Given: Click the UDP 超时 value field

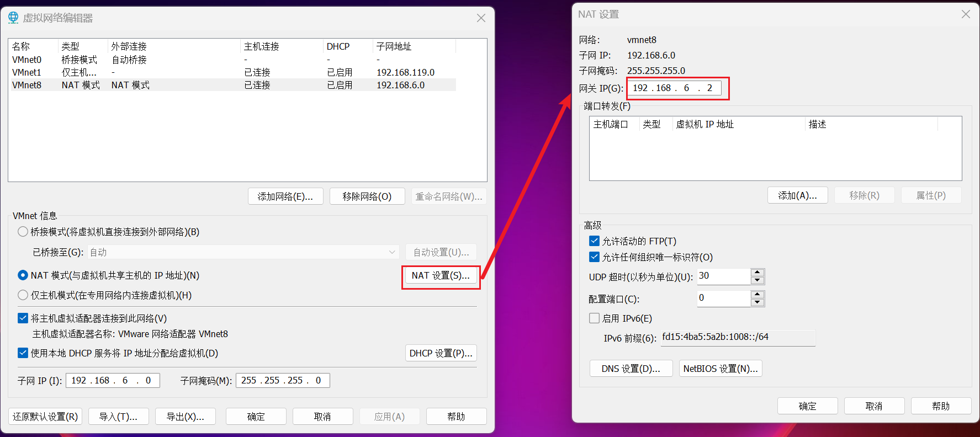Looking at the screenshot, I should (724, 276).
